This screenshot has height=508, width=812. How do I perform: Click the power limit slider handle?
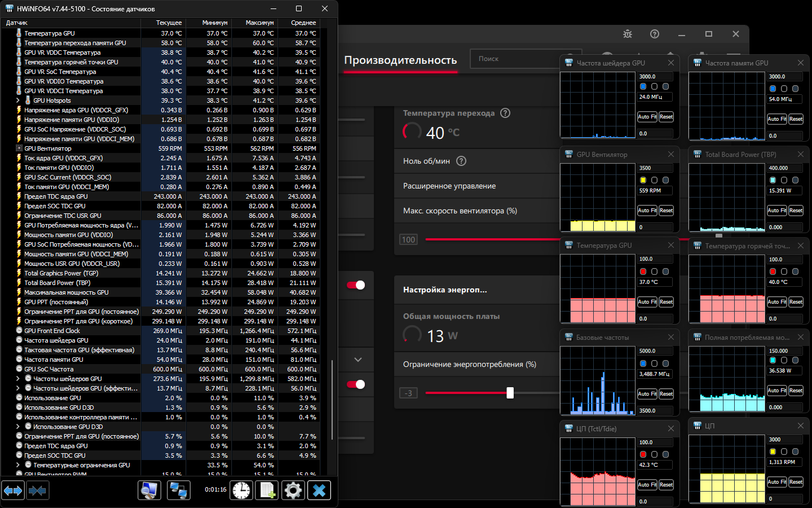click(510, 393)
